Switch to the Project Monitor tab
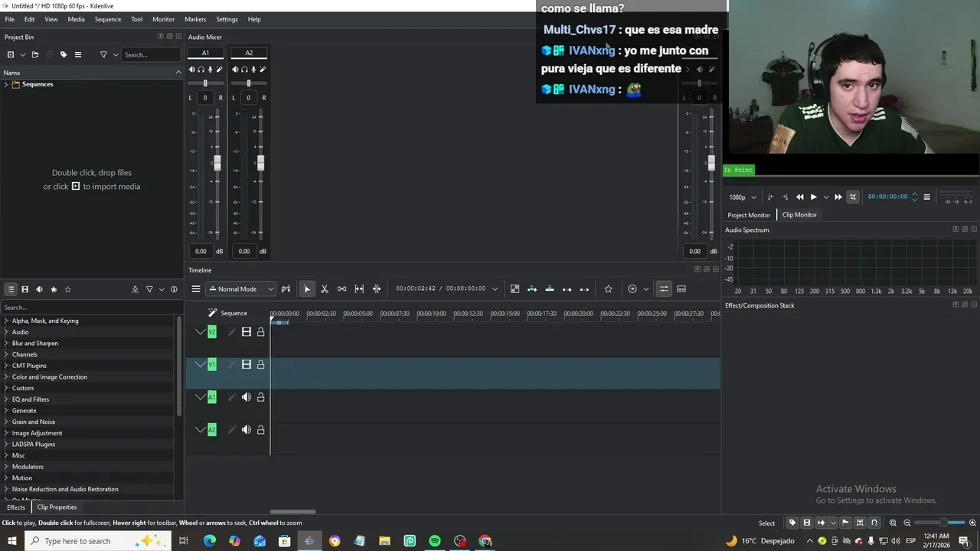Viewport: 980px width, 551px height. (x=749, y=215)
